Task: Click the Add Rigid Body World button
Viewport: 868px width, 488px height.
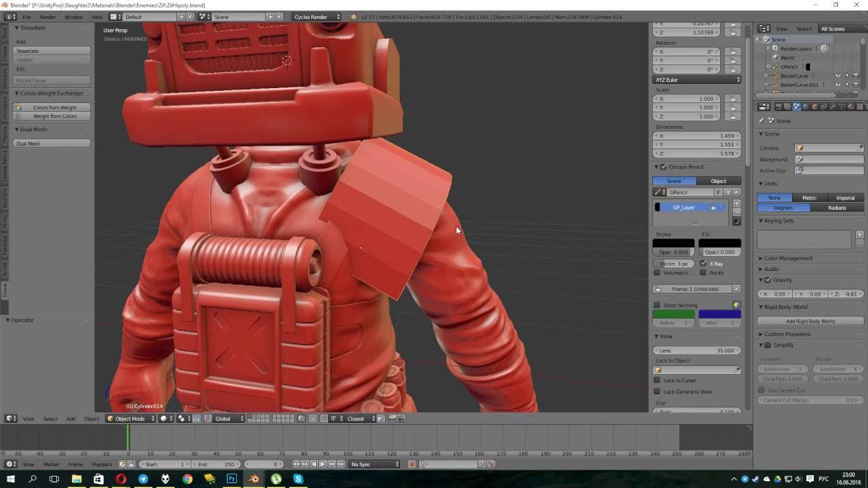Action: click(810, 321)
